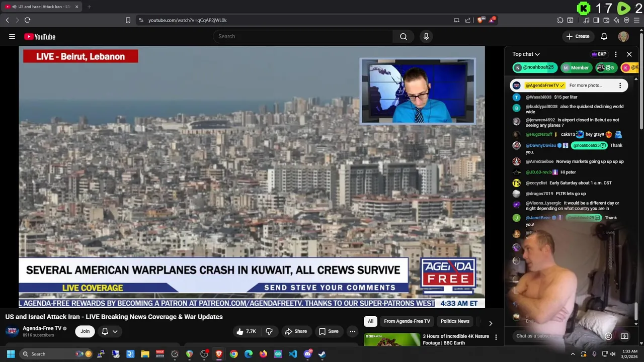Viewport: 644px width, 362px height.
Task: Click the Join channel button
Action: coord(85,331)
